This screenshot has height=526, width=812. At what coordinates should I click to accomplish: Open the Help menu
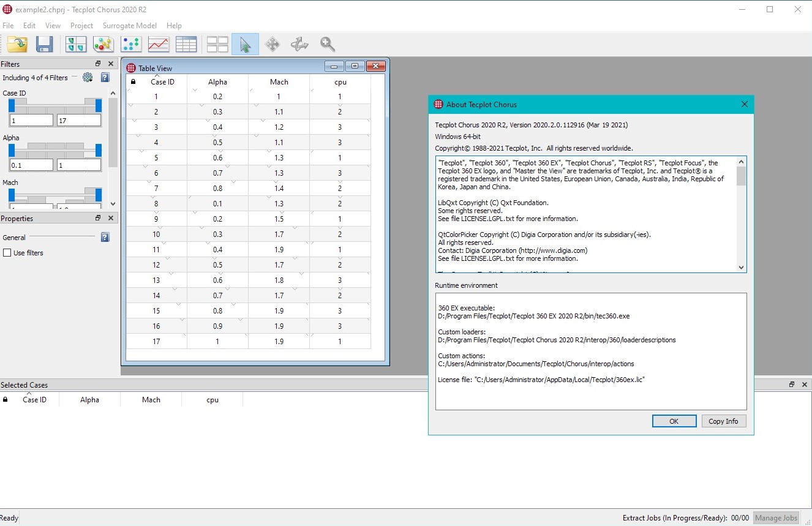click(174, 26)
